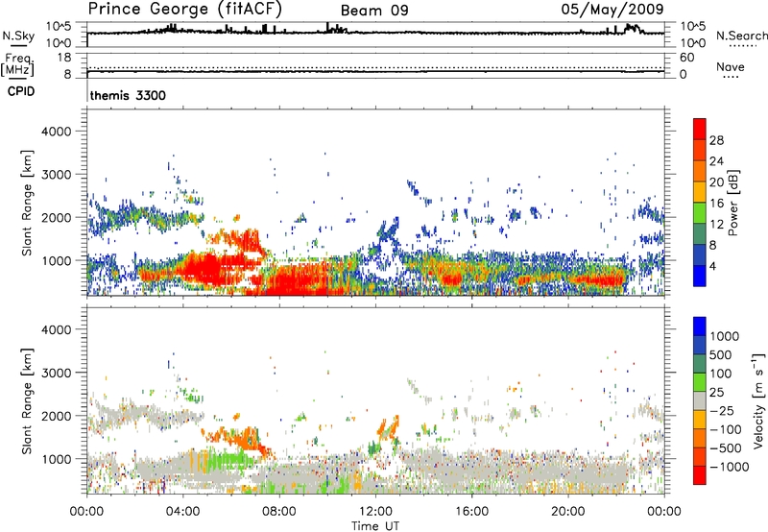Screen dimensions: 768x532
Task: Click '3000' tick on velocity panel axis
Action: (56, 373)
